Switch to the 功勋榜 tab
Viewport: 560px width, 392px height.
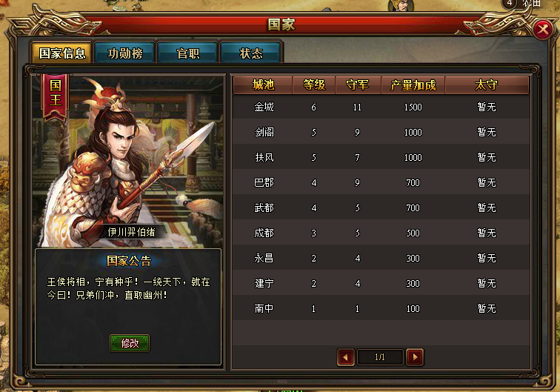coord(124,53)
